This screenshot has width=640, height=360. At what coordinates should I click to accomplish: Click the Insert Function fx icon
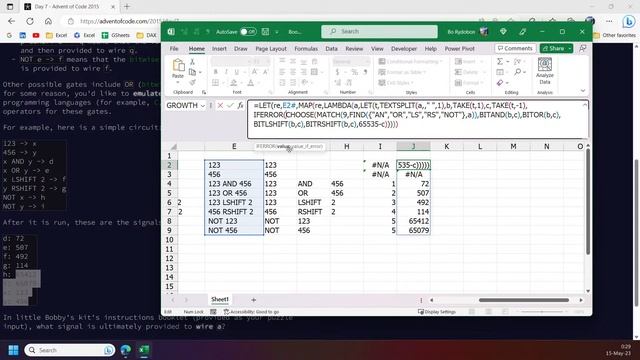[x=240, y=106]
